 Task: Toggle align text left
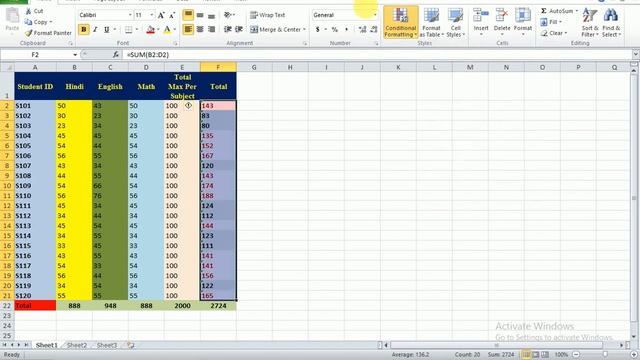(x=188, y=29)
